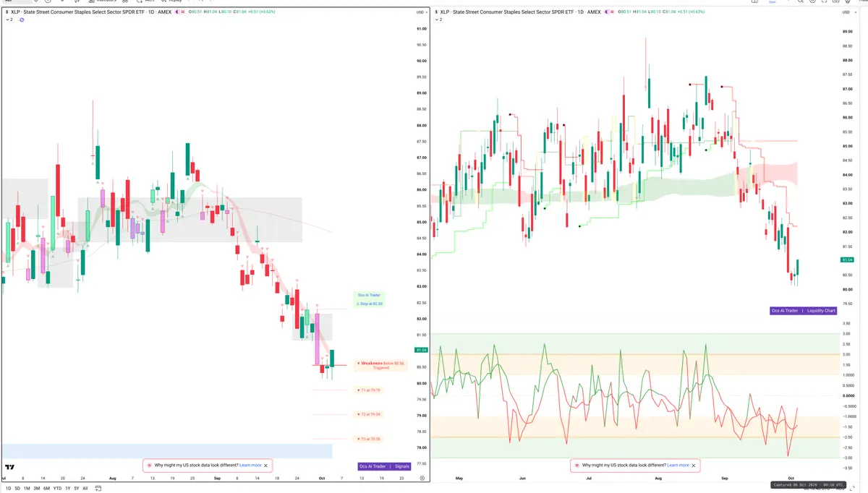This screenshot has height=493, width=868.
Task: Select the 5D time range
Action: tap(17, 489)
